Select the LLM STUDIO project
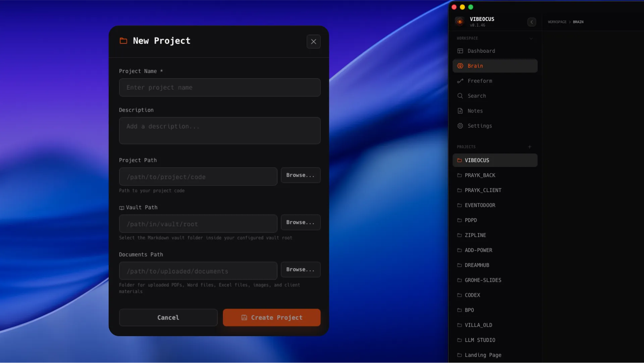Viewport: 644px width, 363px height. [x=495, y=340]
